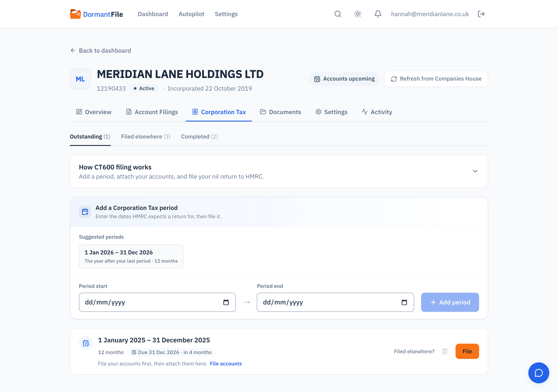The image size is (558, 392).
Task: Open the Autopilot nav item
Action: point(191,14)
